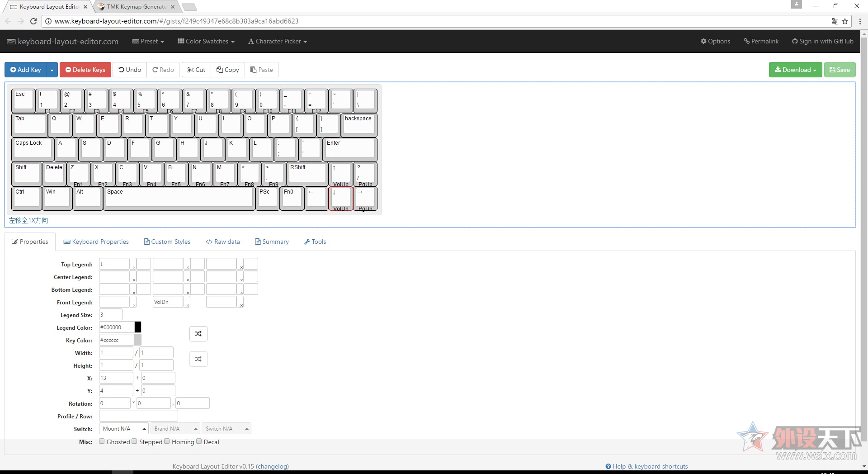Click the Permalink navbar item

pos(761,42)
